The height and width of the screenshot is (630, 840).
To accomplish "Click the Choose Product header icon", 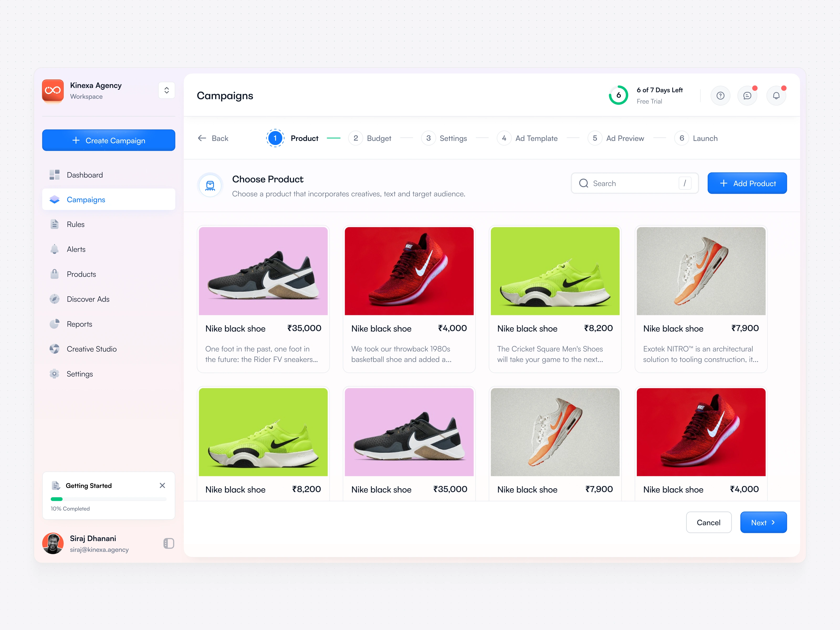I will coord(210,185).
